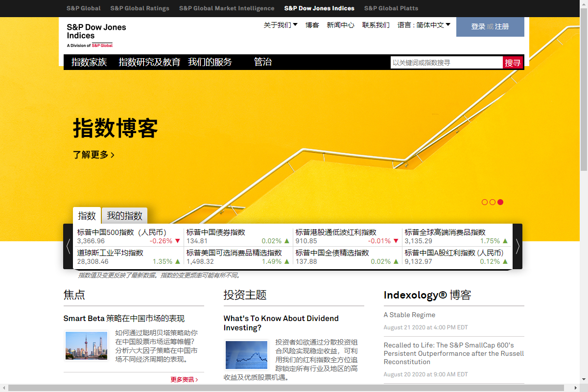Screen dimensions: 588x392
Task: Expand the 关于我们 dropdown menu
Action: pyautogui.click(x=281, y=25)
